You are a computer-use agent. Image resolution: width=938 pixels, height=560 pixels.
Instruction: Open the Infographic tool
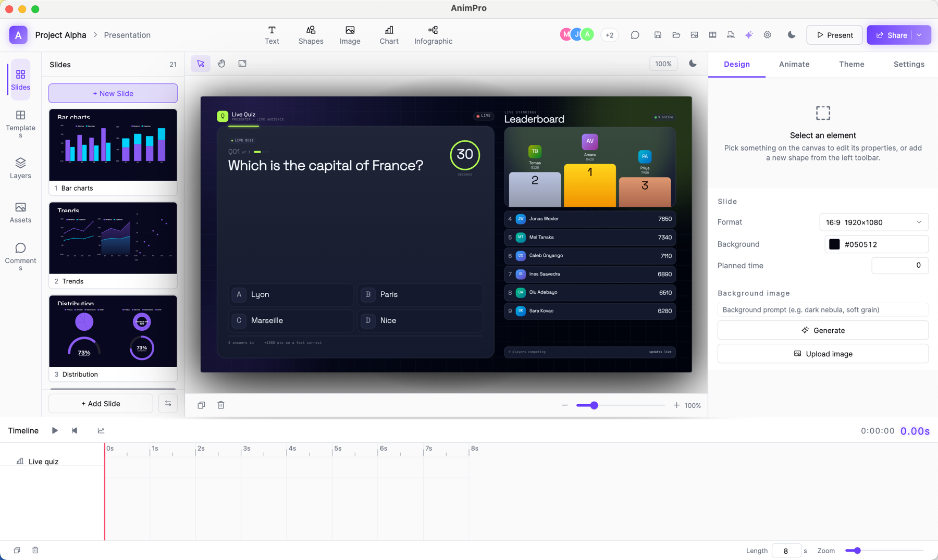433,35
